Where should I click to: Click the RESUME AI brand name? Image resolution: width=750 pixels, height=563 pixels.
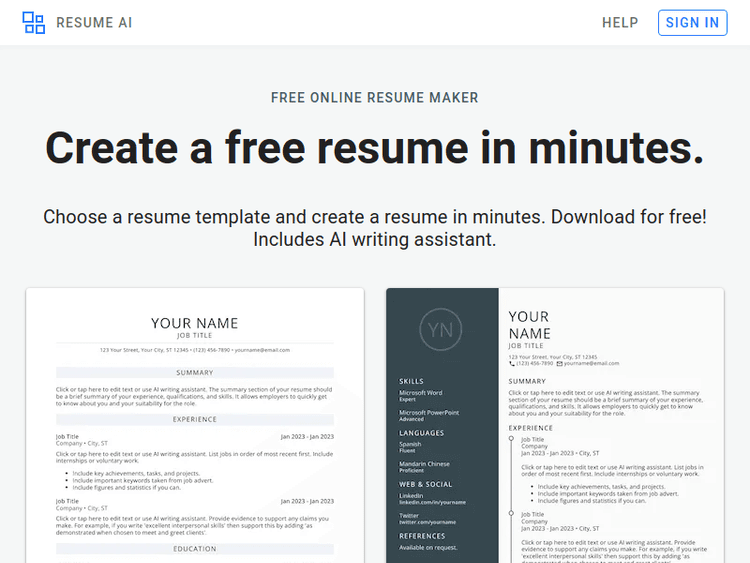coord(94,23)
